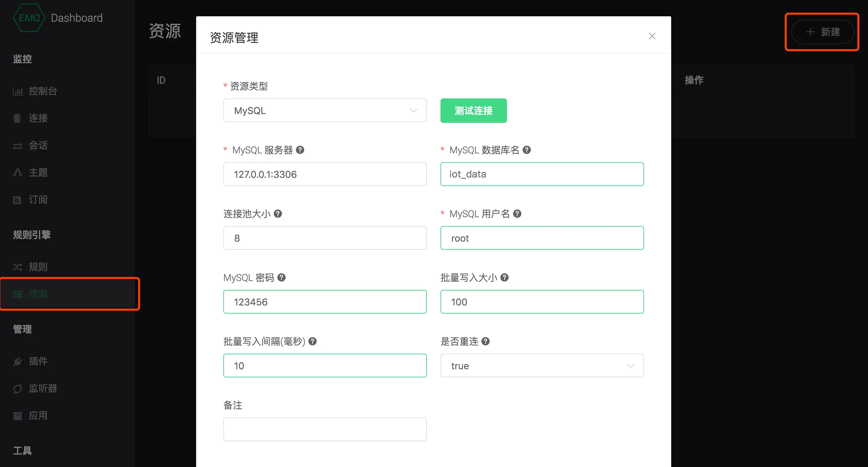Focus the MySQL 服务器 address field
This screenshot has height=467, width=868.
pyautogui.click(x=325, y=174)
